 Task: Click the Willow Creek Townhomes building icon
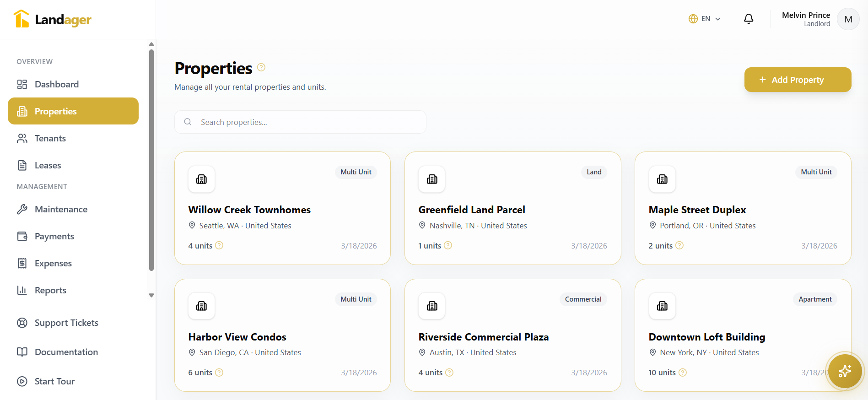[201, 179]
